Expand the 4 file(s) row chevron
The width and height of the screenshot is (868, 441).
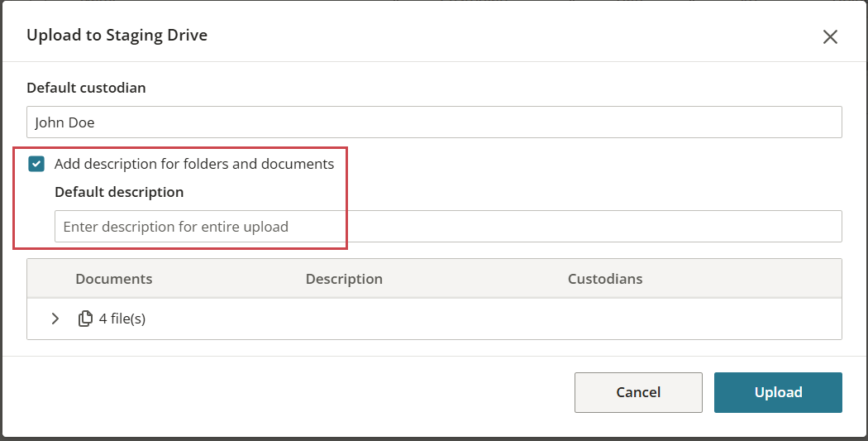pos(55,319)
